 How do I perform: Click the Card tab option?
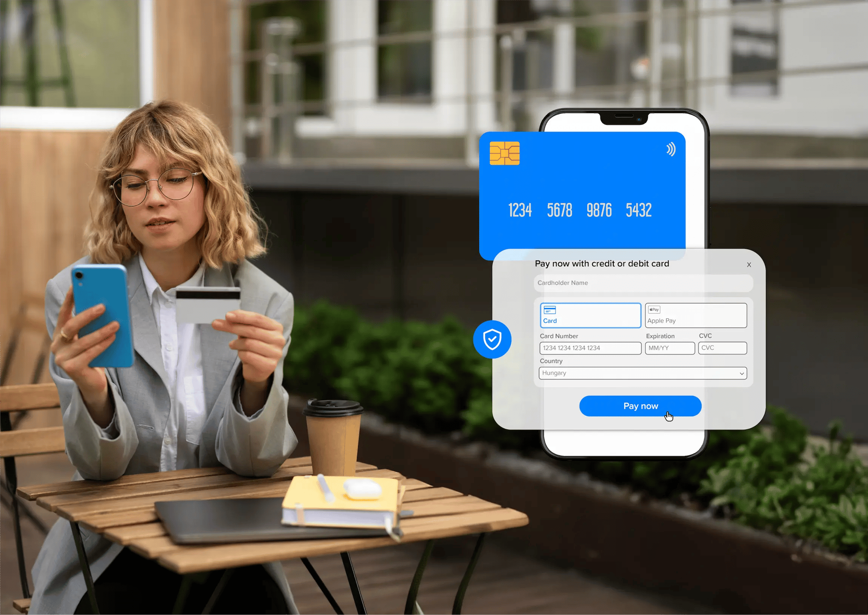(x=589, y=314)
